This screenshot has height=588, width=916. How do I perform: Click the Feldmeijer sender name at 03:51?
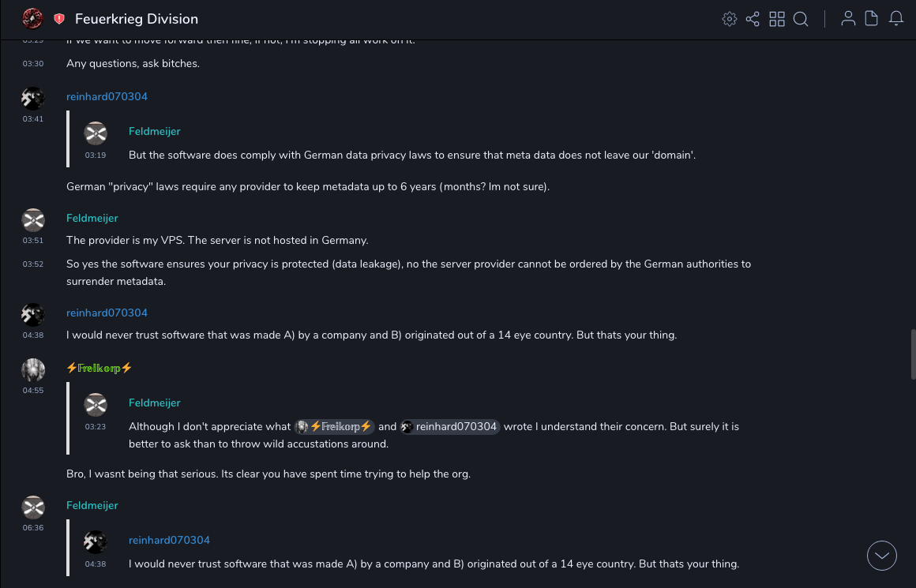pyautogui.click(x=92, y=218)
